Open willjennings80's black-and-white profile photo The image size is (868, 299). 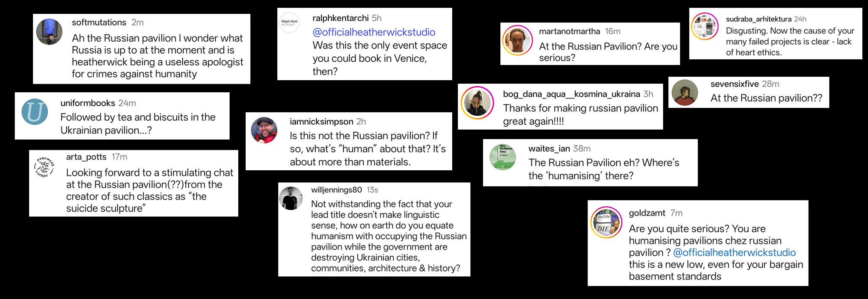tap(291, 198)
